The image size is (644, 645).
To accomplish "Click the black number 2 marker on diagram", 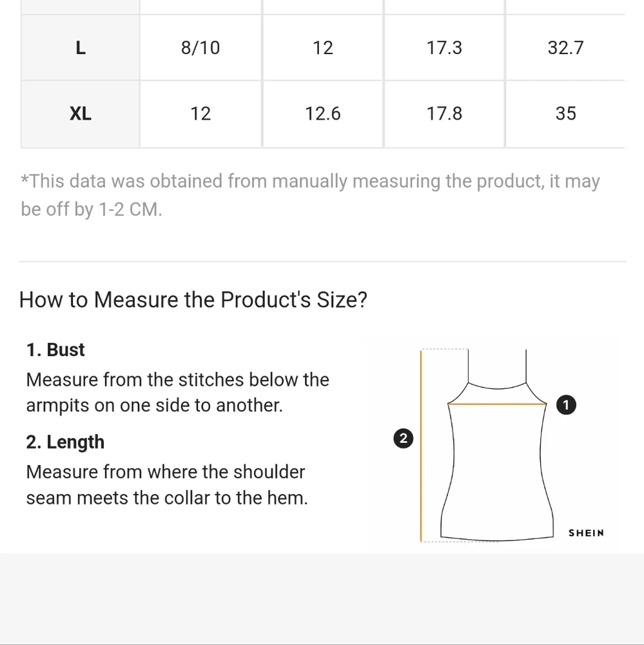I will (403, 439).
